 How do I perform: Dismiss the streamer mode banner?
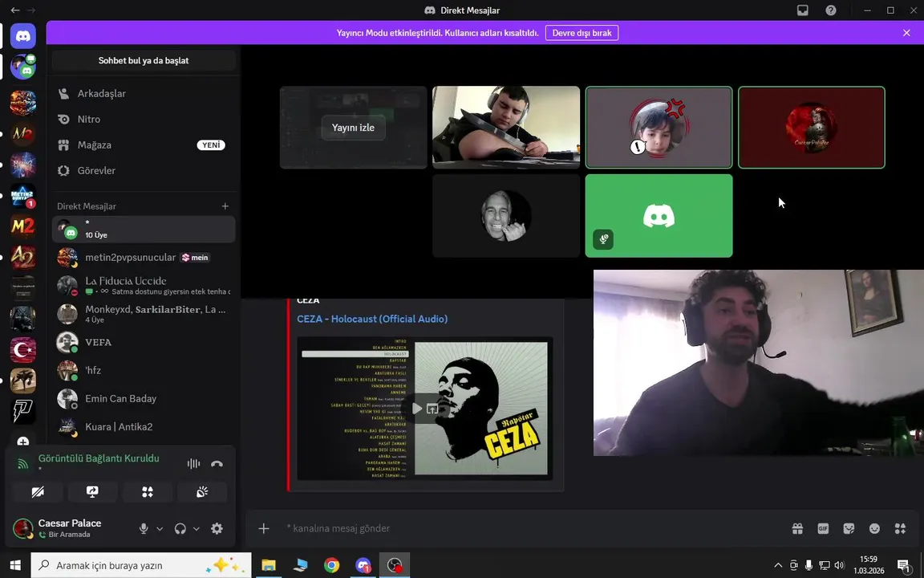[906, 33]
